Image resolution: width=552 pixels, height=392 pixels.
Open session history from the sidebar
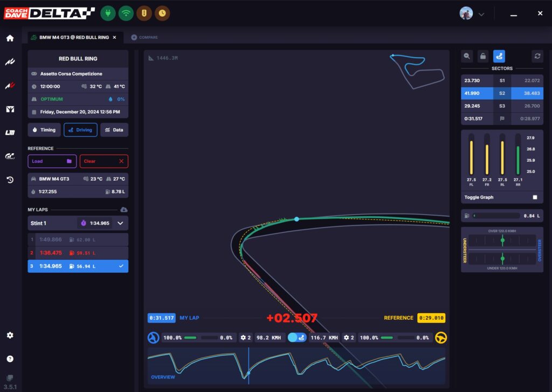(x=10, y=180)
